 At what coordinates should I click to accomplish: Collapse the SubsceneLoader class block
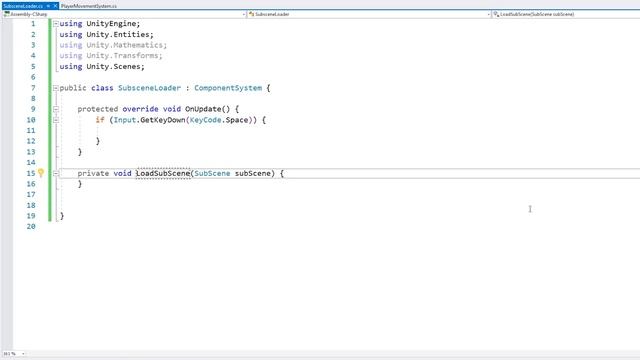[56, 88]
